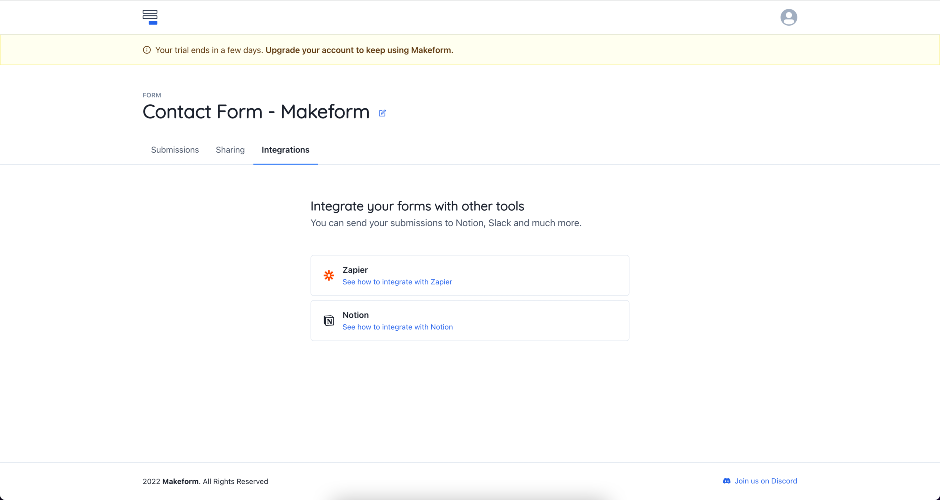Click the trial warning info icon
The height and width of the screenshot is (500, 940).
[x=147, y=50]
